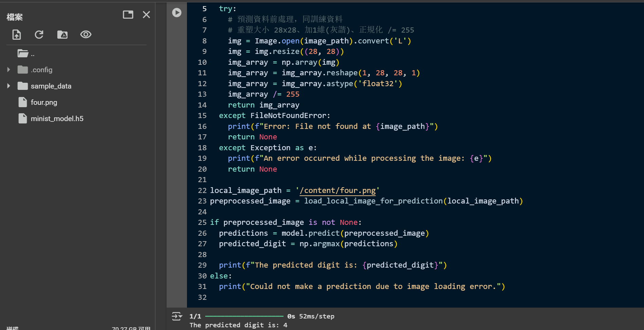Viewport: 644px width, 330px height.
Task: Open four.png file
Action: (x=44, y=102)
